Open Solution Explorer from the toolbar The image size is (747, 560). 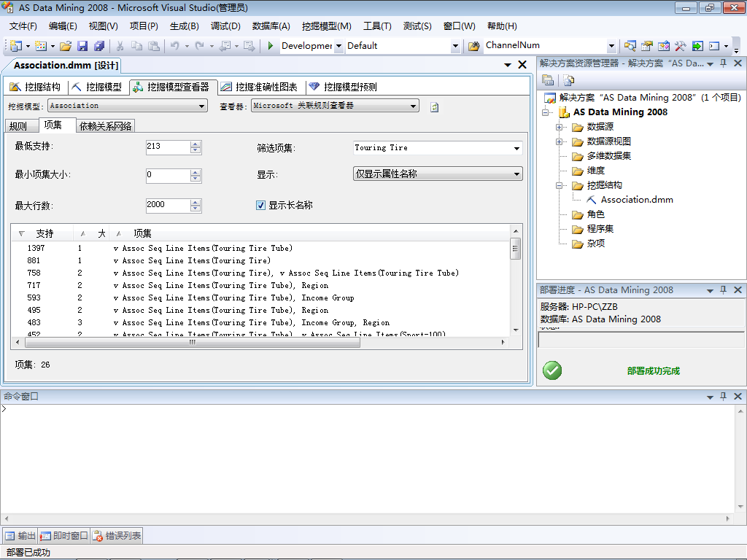[x=630, y=46]
